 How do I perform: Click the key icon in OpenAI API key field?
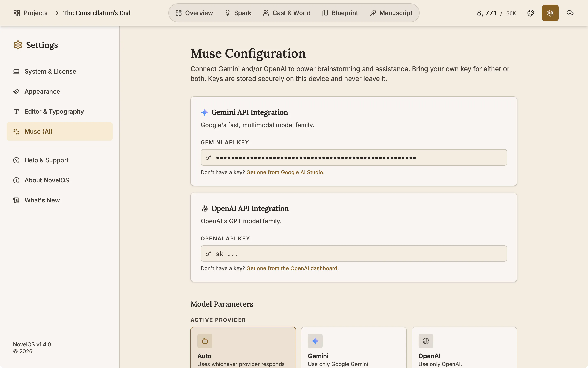(x=208, y=254)
